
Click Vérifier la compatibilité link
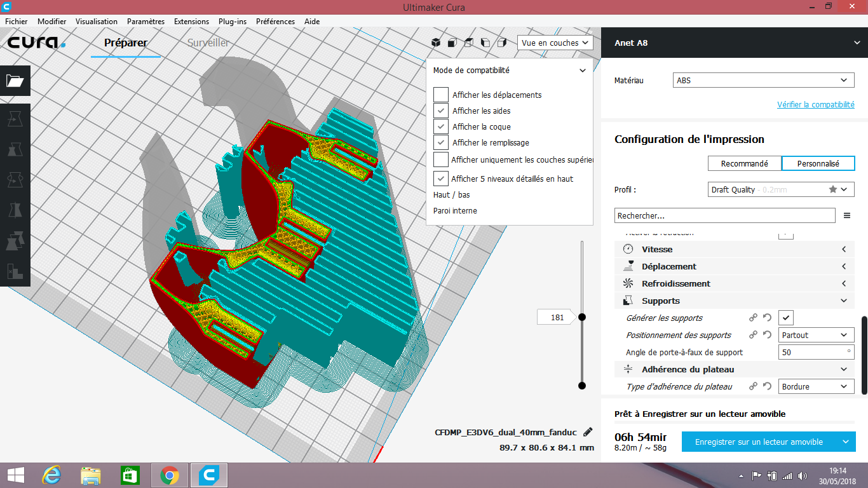(x=816, y=105)
